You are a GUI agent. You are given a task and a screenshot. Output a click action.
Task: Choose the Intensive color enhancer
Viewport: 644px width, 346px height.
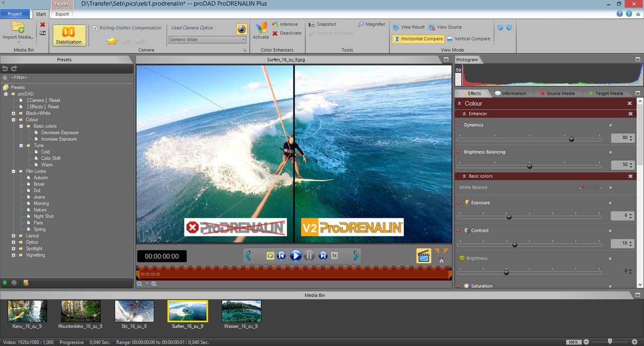(285, 24)
